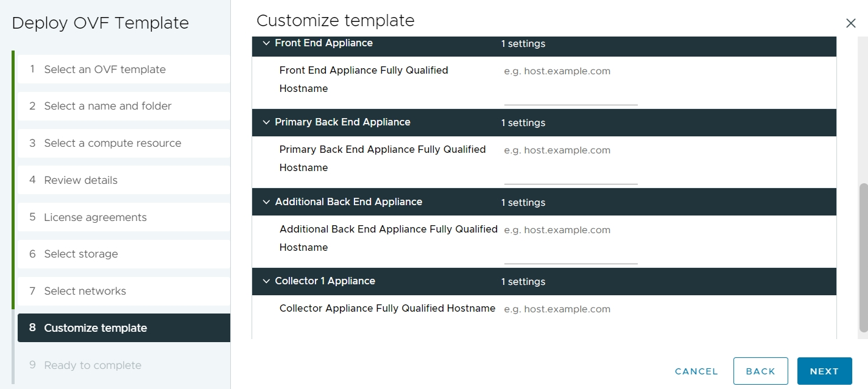This screenshot has height=389, width=868.
Task: Click the BACK button
Action: [x=760, y=371]
